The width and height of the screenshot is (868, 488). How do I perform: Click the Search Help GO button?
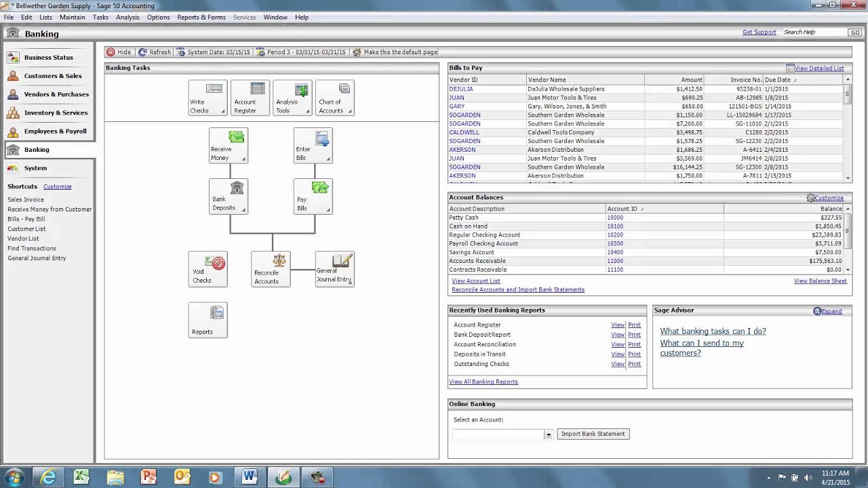[x=855, y=33]
